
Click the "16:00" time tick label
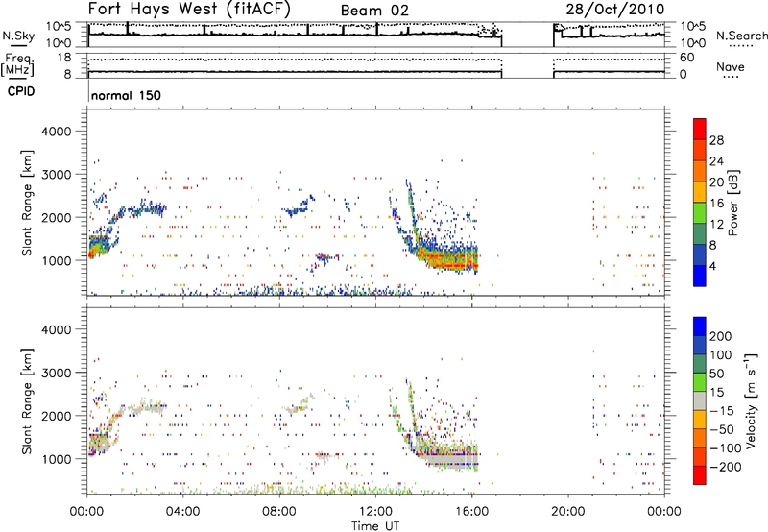point(471,512)
